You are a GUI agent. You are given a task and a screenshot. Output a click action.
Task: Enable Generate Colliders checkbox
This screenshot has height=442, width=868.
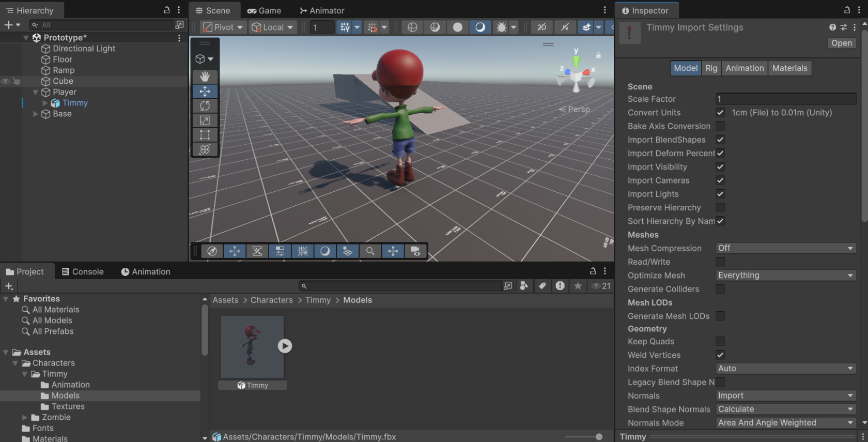[720, 289]
